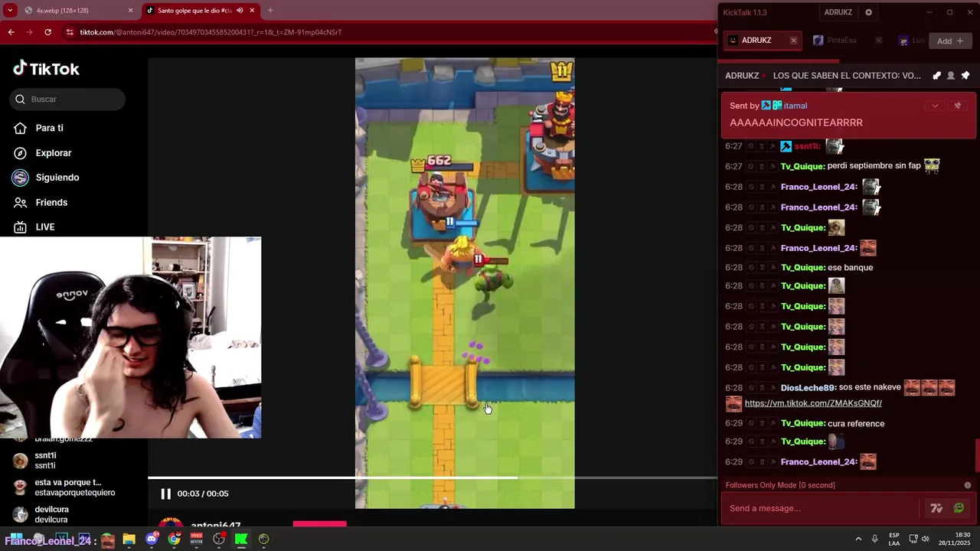Mute the Santo golpe tab audio
This screenshot has width=980, height=551.
click(240, 11)
